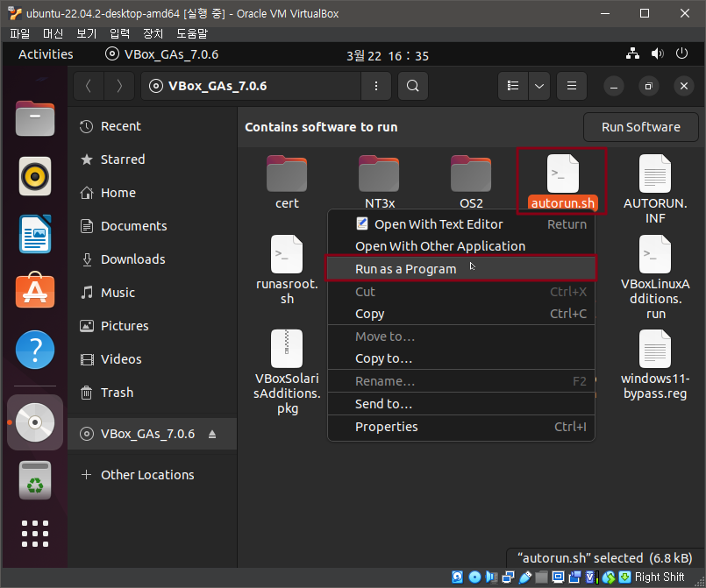
Task: Click the hard disk indicator in VirtualBox status bar
Action: 458,577
